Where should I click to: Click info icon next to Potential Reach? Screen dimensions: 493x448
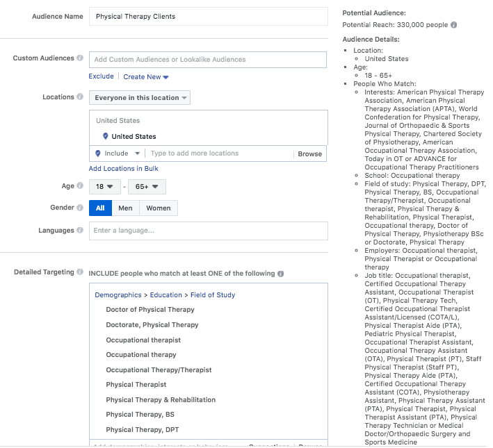(x=453, y=25)
